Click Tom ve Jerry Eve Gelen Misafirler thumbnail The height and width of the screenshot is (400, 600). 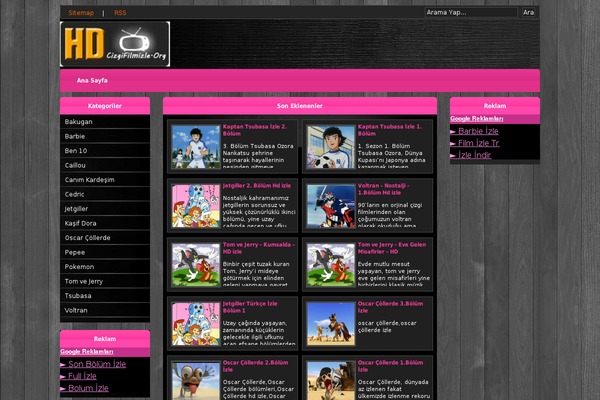331,265
